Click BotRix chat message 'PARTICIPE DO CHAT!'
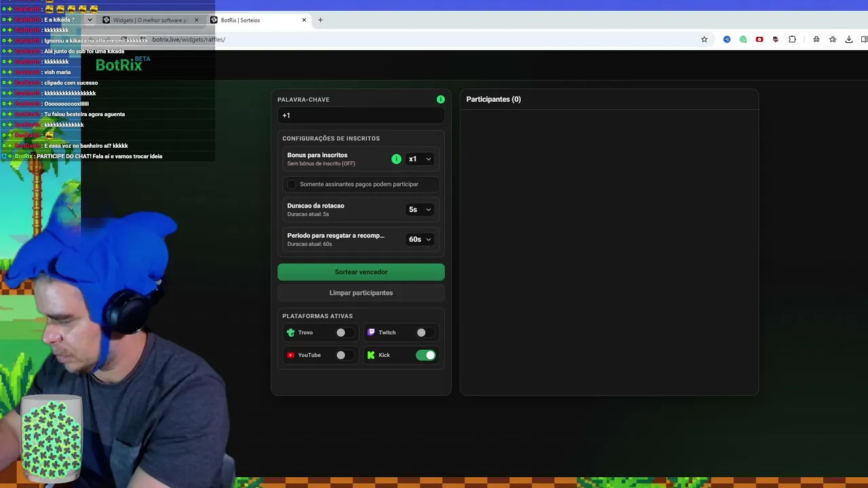Image resolution: width=868 pixels, height=488 pixels. (x=99, y=157)
